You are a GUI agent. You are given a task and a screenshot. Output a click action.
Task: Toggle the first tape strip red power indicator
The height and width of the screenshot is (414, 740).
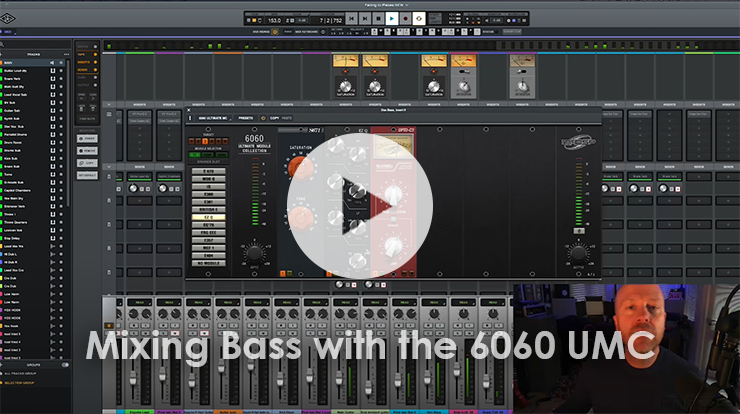pyautogui.click(x=345, y=71)
